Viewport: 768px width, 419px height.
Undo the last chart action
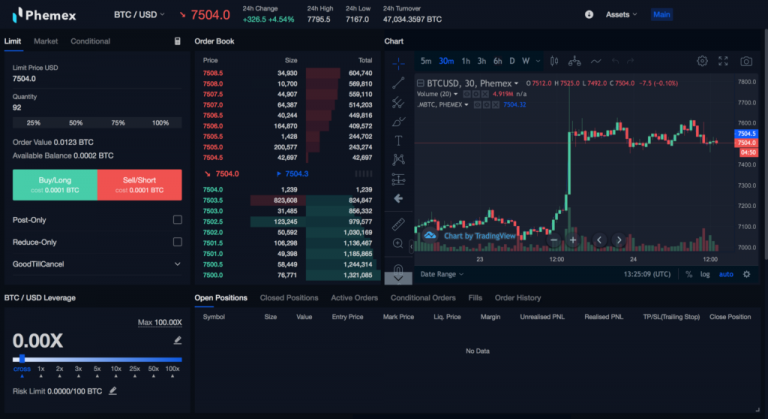click(x=615, y=61)
